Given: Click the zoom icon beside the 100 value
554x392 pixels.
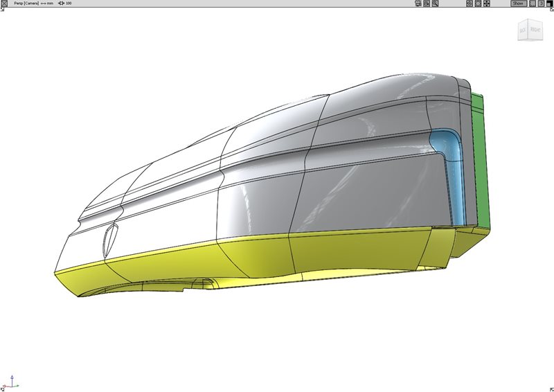Looking at the screenshot, I should pos(61,3).
